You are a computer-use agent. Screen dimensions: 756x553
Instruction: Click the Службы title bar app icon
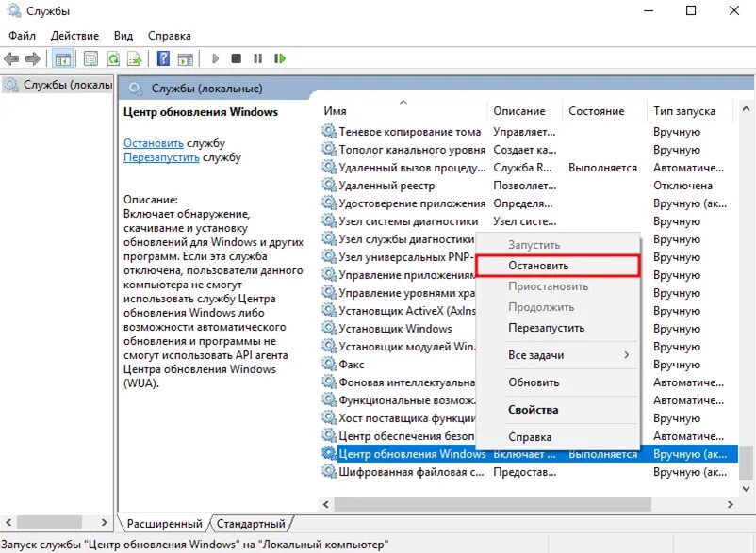13,10
